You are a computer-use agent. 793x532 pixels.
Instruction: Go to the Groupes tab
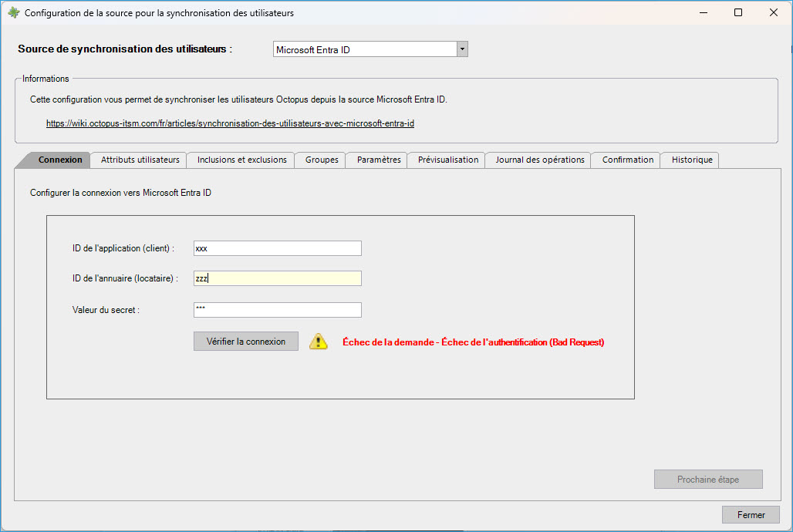(x=322, y=160)
